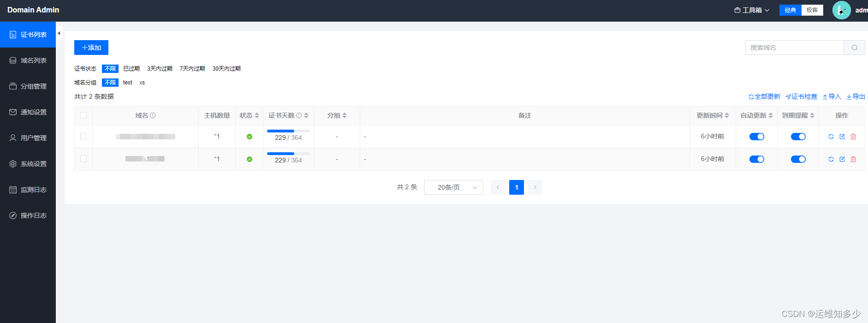Disable 到期提醒 switch in first row
Image resolution: width=868 pixels, height=323 pixels.
click(798, 137)
